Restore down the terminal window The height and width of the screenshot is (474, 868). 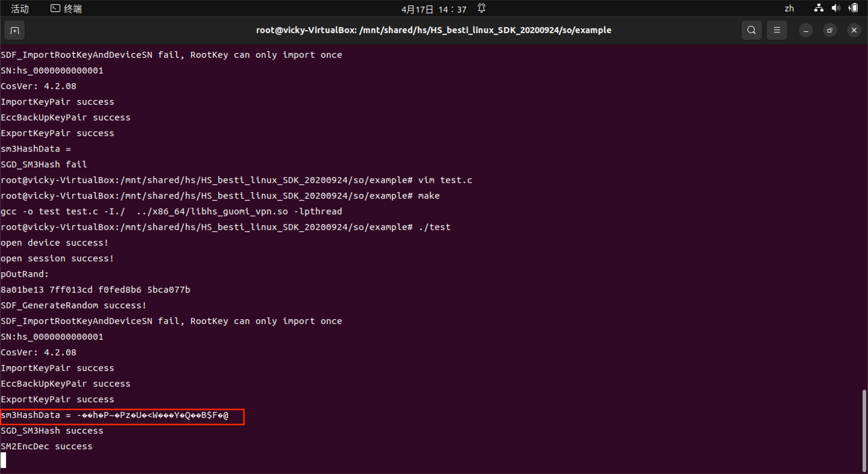(x=830, y=31)
